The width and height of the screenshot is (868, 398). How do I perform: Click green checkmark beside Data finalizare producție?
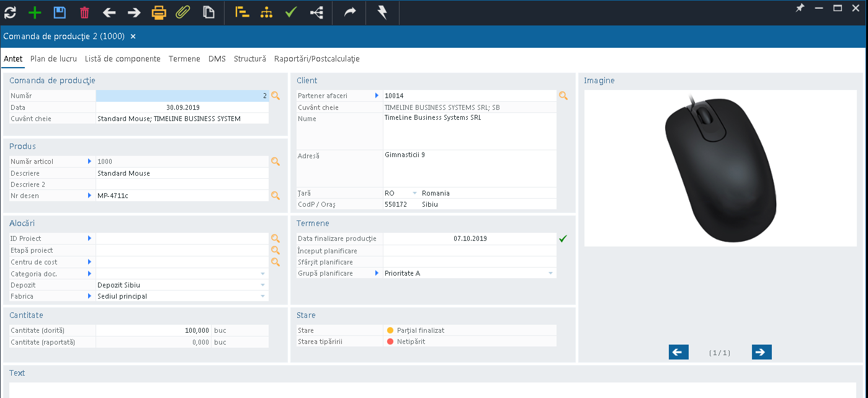pyautogui.click(x=563, y=238)
